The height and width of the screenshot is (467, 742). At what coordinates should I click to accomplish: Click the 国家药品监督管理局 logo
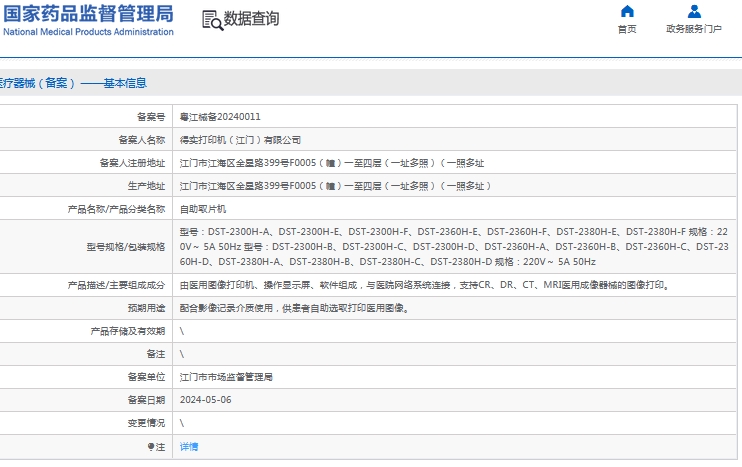point(88,14)
